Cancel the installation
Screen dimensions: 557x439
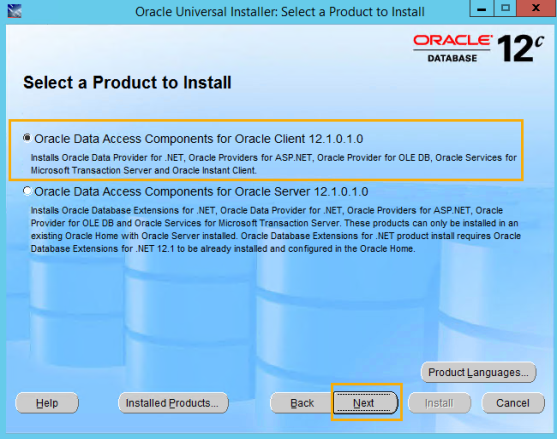[513, 403]
